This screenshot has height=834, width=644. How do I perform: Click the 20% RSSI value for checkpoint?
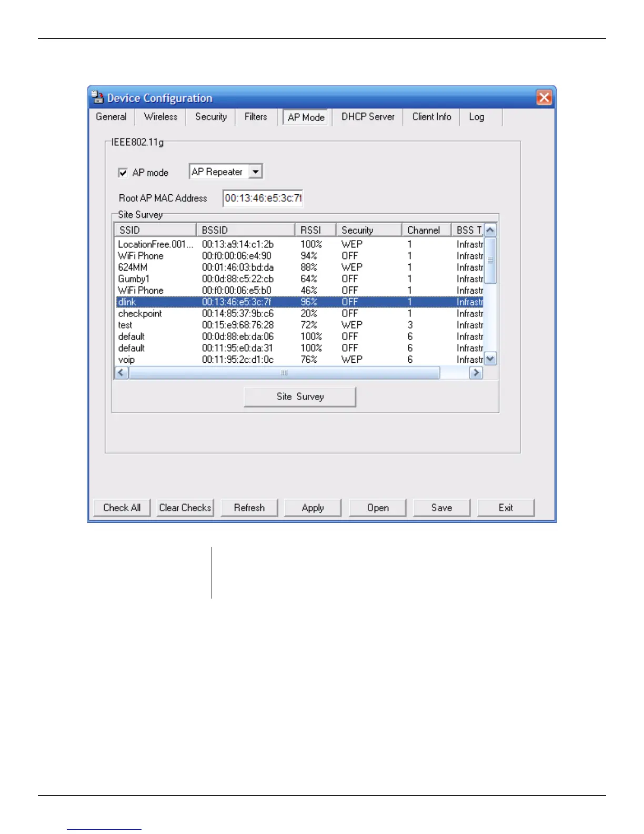(309, 314)
